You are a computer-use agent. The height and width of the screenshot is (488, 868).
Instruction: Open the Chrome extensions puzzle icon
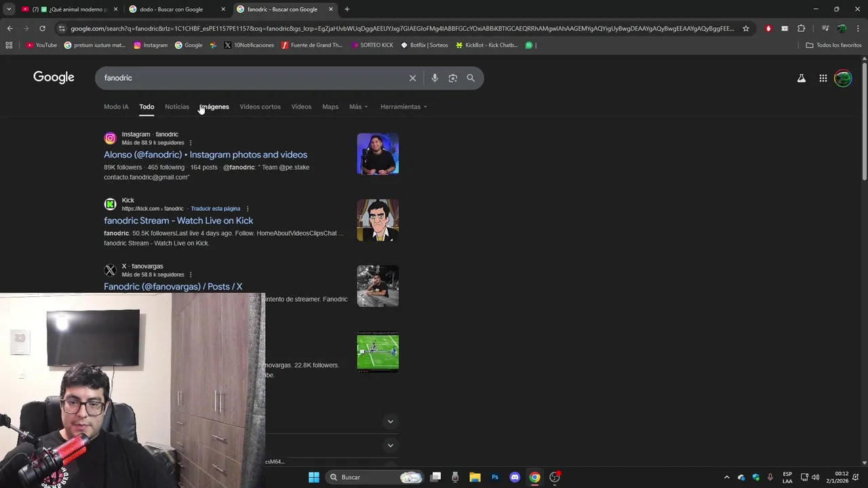pos(802,28)
